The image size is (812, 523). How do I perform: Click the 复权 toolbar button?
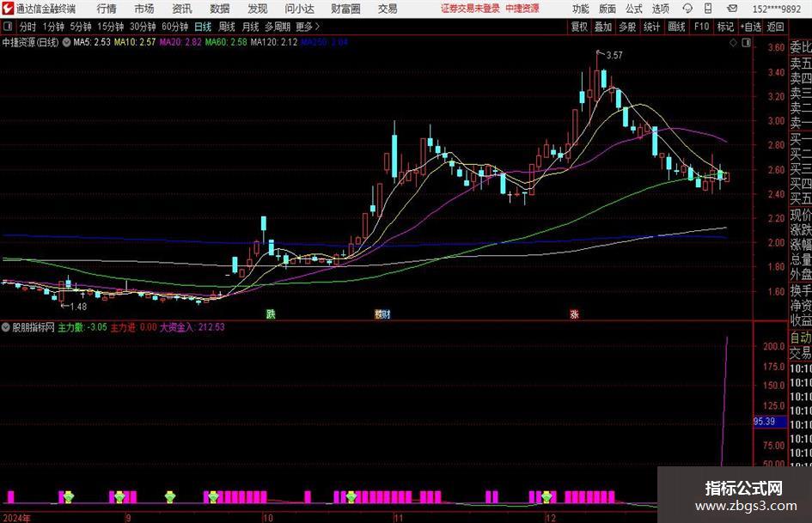579,27
